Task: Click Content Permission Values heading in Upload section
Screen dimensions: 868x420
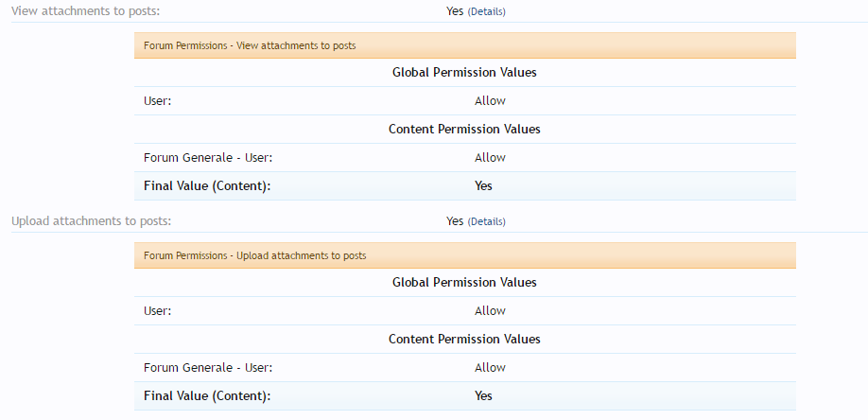Action: [x=464, y=339]
